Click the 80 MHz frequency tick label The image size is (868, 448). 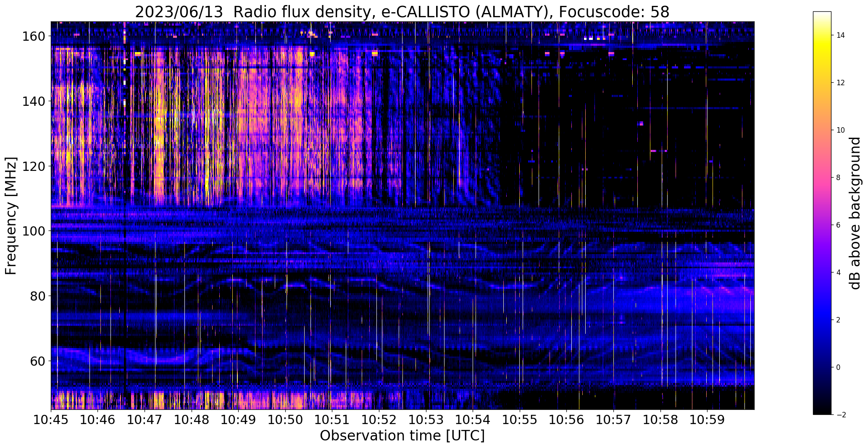[38, 296]
